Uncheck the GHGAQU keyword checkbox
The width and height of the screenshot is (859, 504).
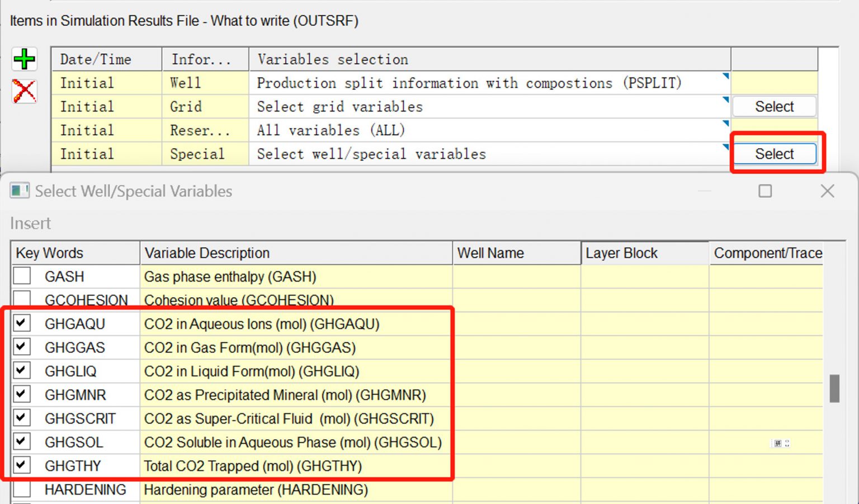pos(22,323)
